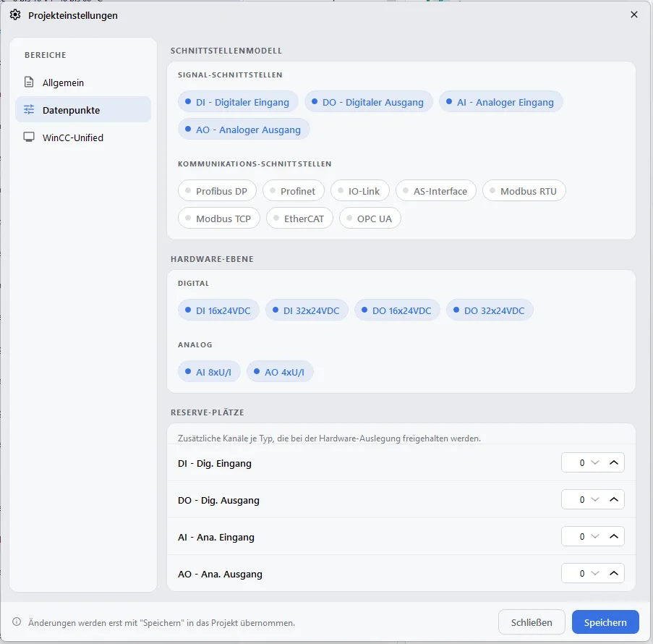Enable the EtherCAT interface

point(299,219)
